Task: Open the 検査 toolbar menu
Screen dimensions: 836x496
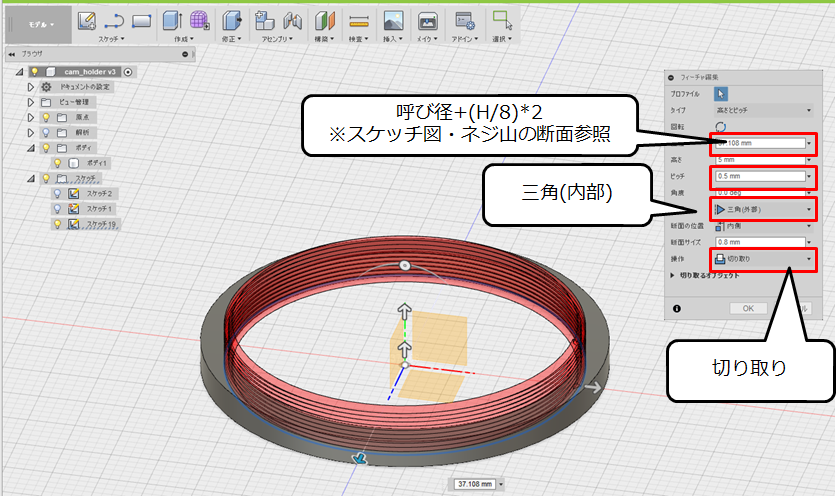Action: point(358,39)
